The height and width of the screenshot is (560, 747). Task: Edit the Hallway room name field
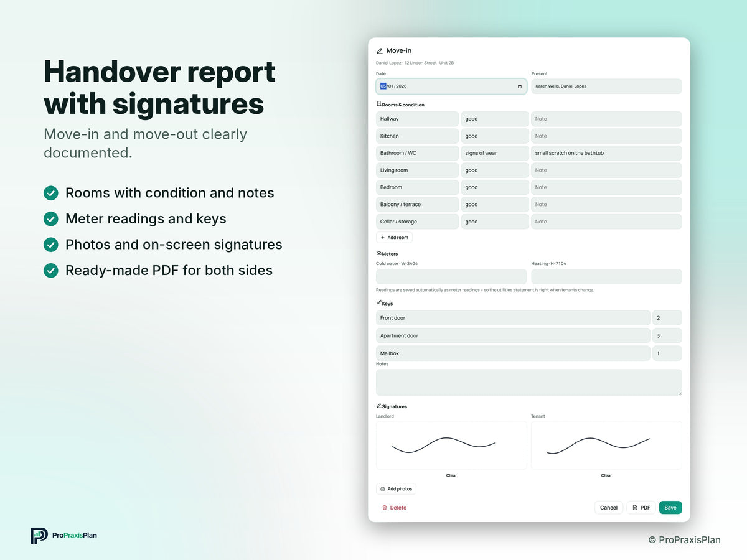pyautogui.click(x=417, y=119)
